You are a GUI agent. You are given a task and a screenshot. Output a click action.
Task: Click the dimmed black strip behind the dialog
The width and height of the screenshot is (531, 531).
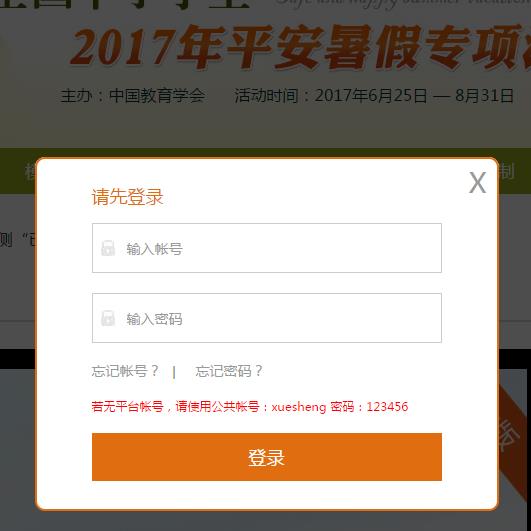point(18,359)
